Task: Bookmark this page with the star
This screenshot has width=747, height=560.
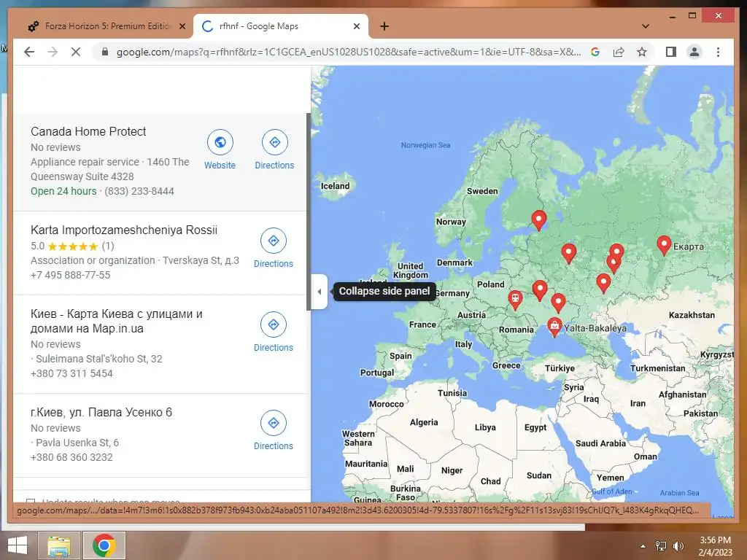Action: click(x=642, y=52)
